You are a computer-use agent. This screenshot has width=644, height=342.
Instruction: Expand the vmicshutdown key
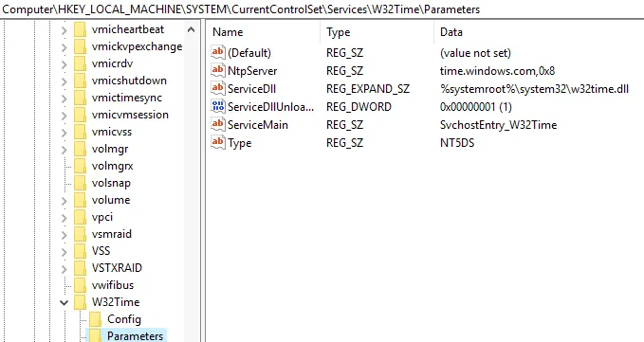point(64,81)
